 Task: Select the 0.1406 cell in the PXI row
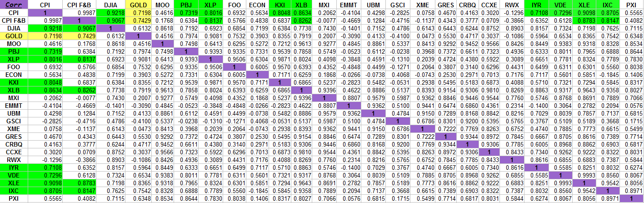(257, 199)
